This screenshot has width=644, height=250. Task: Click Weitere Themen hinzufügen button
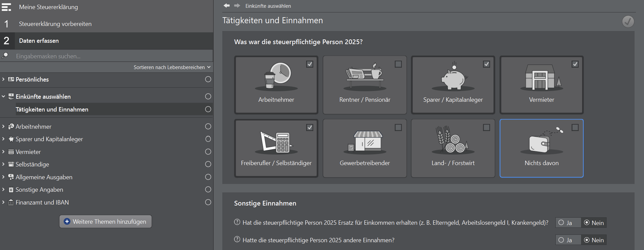coord(105,222)
